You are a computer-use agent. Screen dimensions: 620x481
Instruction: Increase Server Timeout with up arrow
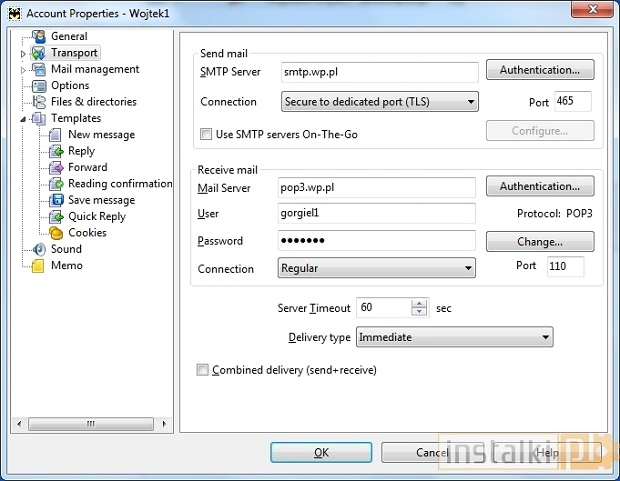pyautogui.click(x=420, y=304)
